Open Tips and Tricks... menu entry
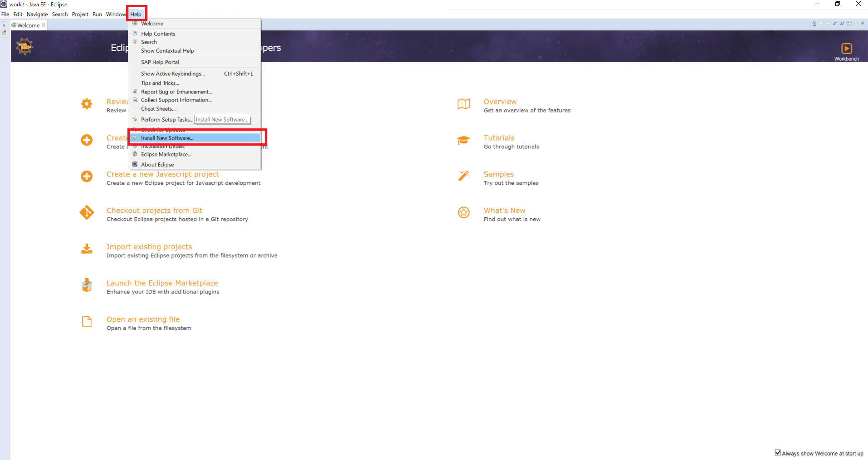Image resolution: width=868 pixels, height=460 pixels. click(195, 83)
